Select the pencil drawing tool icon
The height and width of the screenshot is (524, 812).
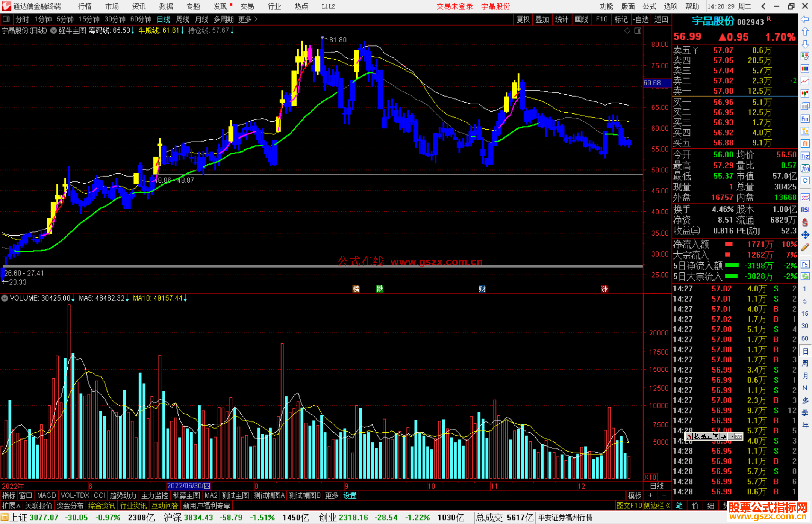[x=805, y=247]
